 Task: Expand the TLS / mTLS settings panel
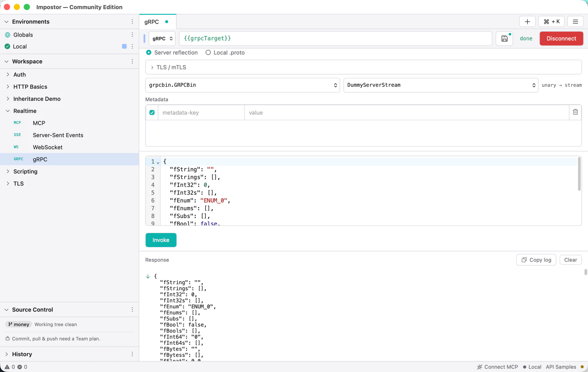(x=363, y=67)
